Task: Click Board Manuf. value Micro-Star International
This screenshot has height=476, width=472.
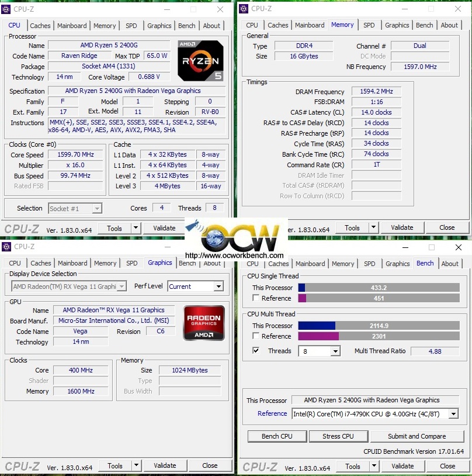Action: coord(114,320)
